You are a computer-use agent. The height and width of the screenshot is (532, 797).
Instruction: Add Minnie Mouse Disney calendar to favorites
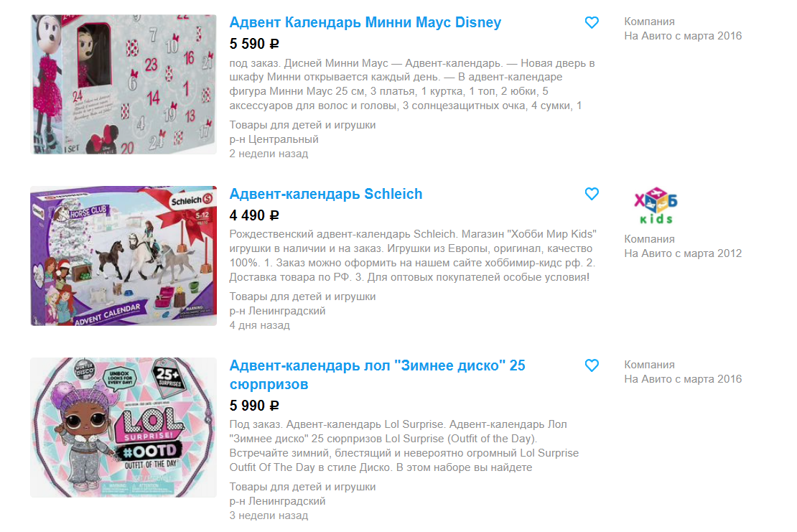pyautogui.click(x=592, y=22)
